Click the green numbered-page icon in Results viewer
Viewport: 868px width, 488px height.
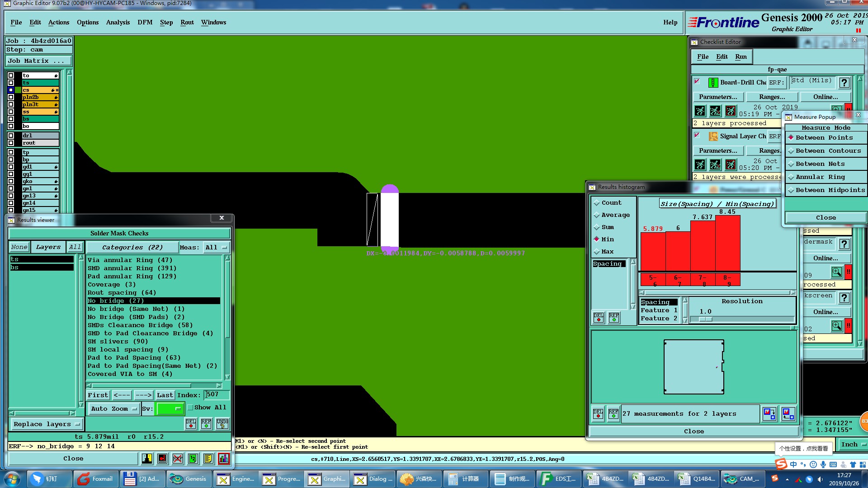point(193,459)
